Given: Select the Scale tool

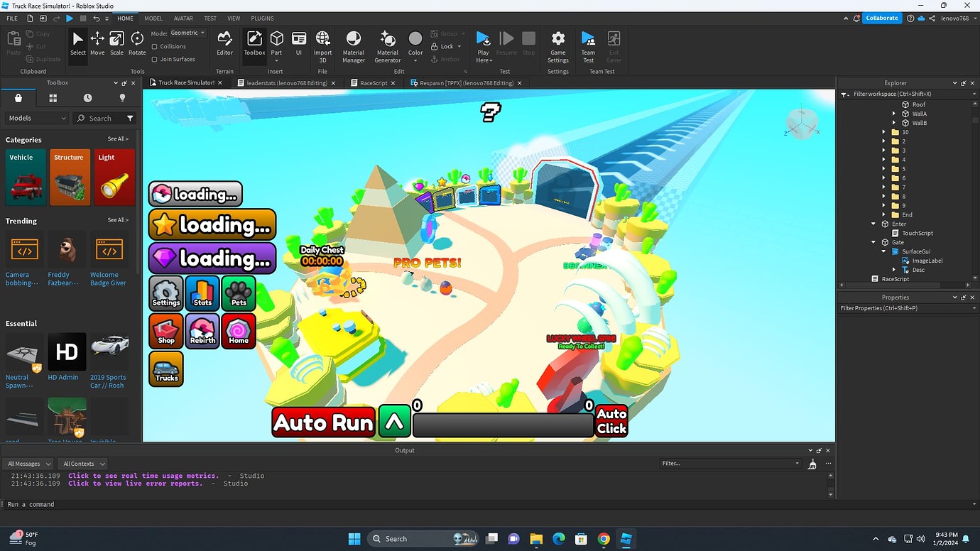Looking at the screenshot, I should click(116, 40).
